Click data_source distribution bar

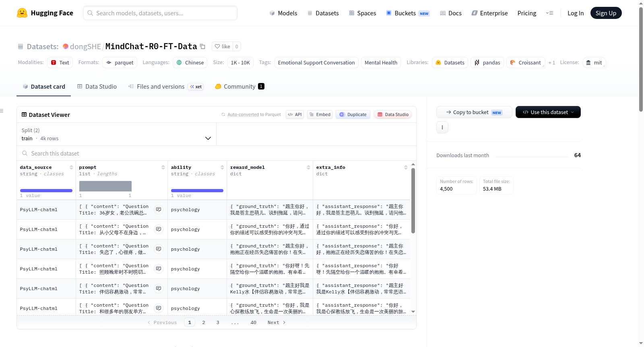(x=46, y=191)
